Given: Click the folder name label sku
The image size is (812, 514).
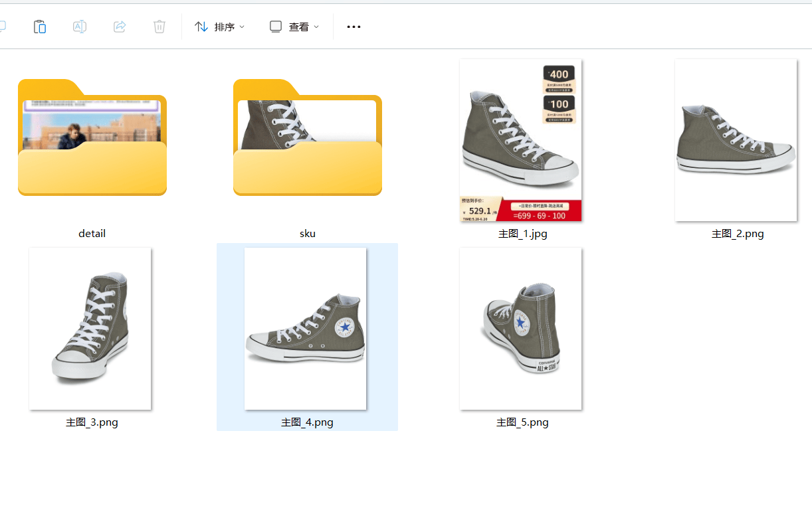Looking at the screenshot, I should point(308,234).
